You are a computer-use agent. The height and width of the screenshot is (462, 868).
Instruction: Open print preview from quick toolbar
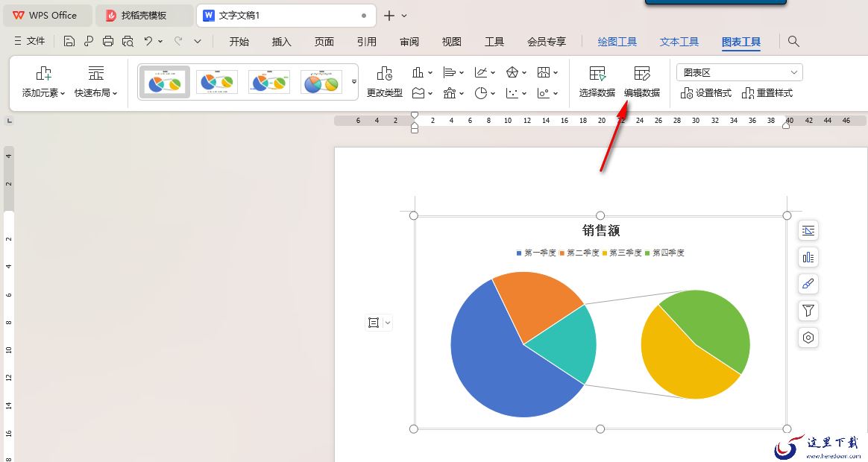(128, 41)
